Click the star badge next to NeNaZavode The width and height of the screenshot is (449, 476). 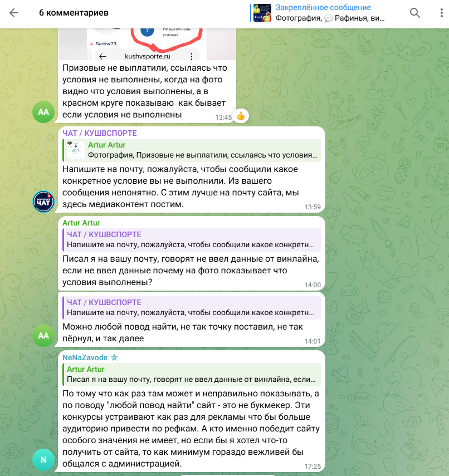click(114, 357)
